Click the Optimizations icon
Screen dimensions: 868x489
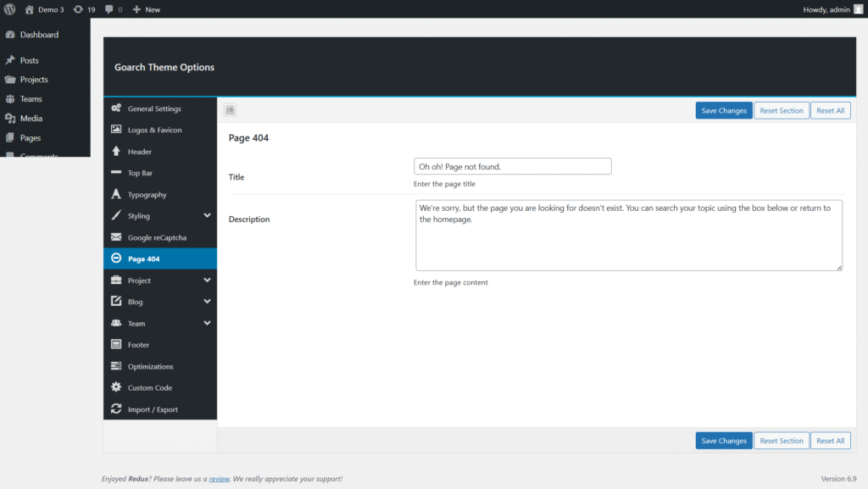point(116,366)
